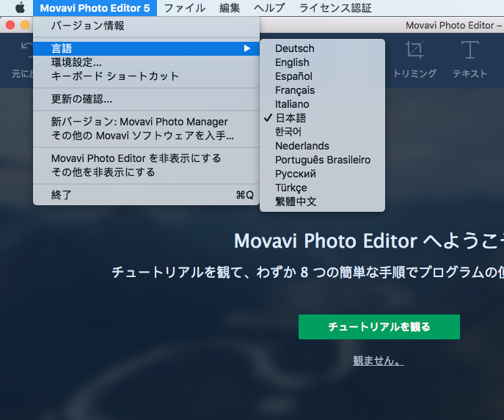The image size is (504, 420).
Task: Switch language to English
Action: (322, 62)
